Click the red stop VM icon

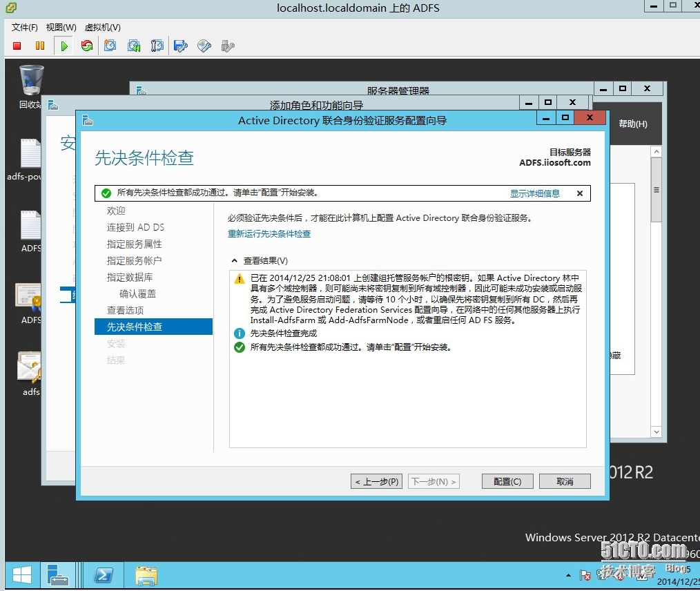(x=17, y=46)
